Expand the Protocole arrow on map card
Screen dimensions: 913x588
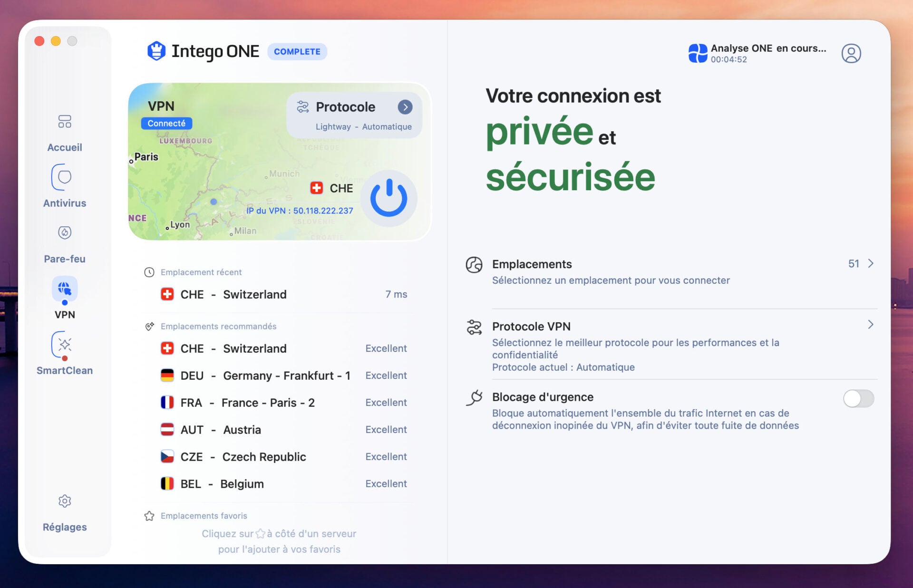(x=405, y=107)
